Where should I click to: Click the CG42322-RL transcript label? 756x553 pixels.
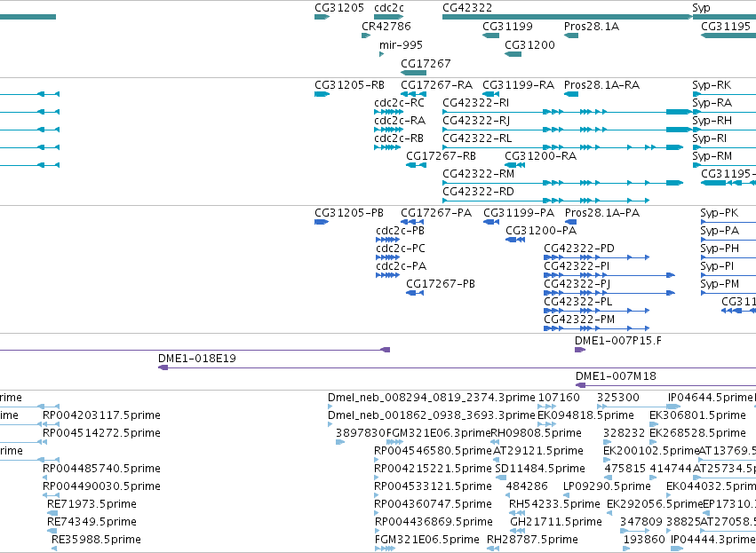click(x=477, y=138)
